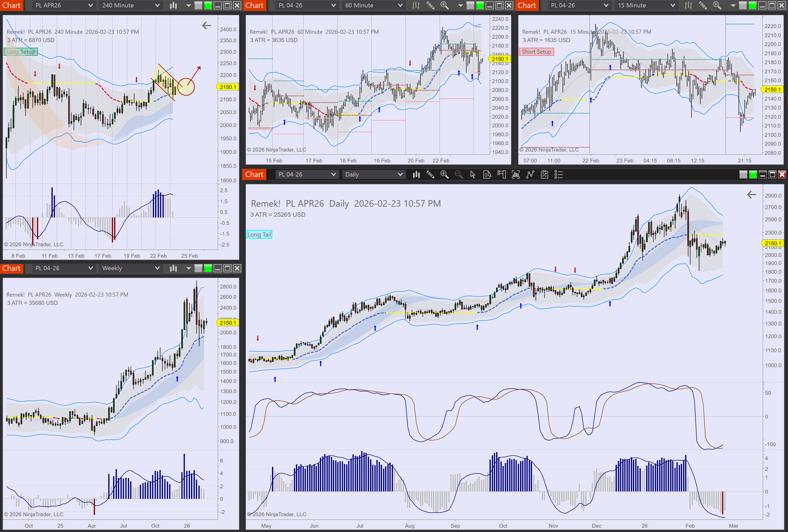Open drawing tools pencil on Daily chart

tap(430, 175)
